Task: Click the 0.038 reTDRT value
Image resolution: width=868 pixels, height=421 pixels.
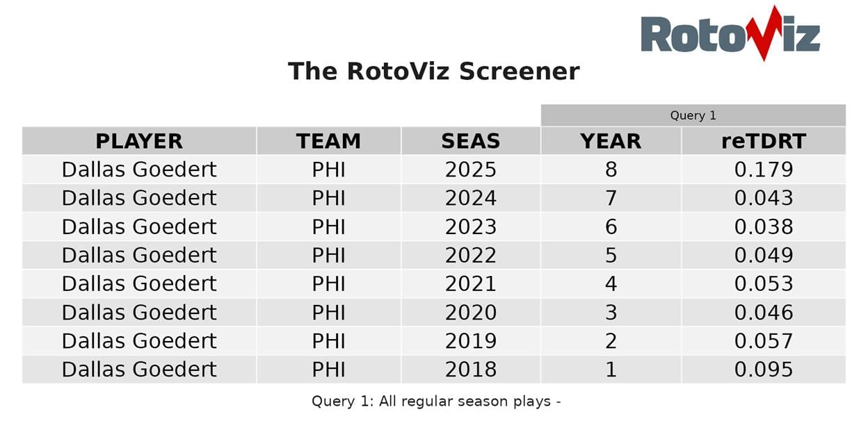Action: (x=763, y=227)
